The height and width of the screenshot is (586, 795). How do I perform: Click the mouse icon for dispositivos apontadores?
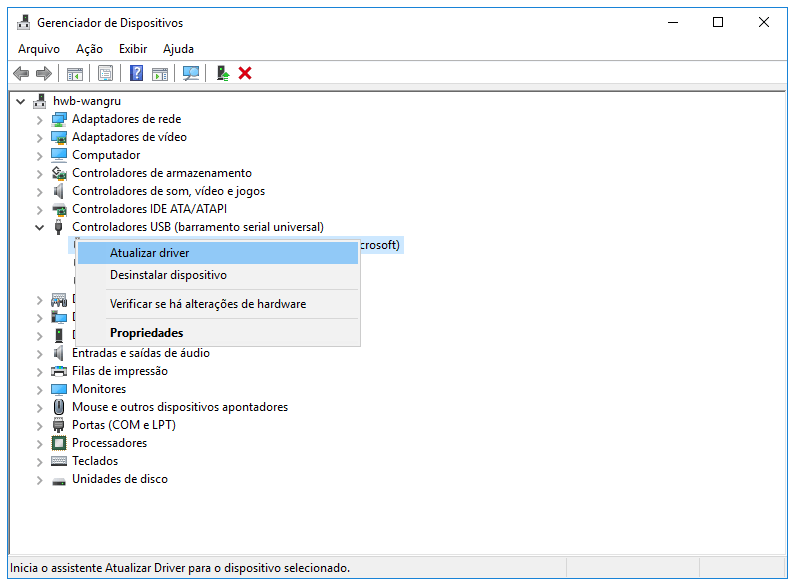coord(59,407)
